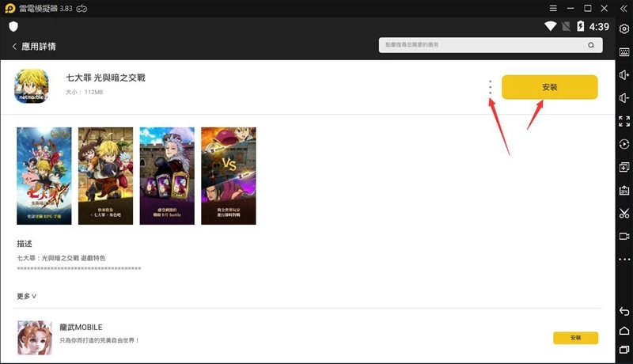Start video recording with camera icon
Image resolution: width=633 pixels, height=364 pixels.
pyautogui.click(x=624, y=236)
